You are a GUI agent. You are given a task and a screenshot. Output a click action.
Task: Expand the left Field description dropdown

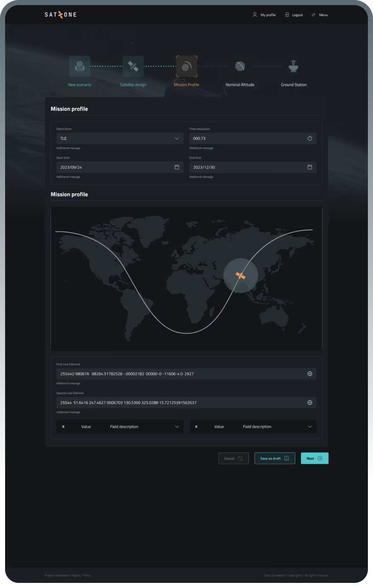click(x=120, y=426)
